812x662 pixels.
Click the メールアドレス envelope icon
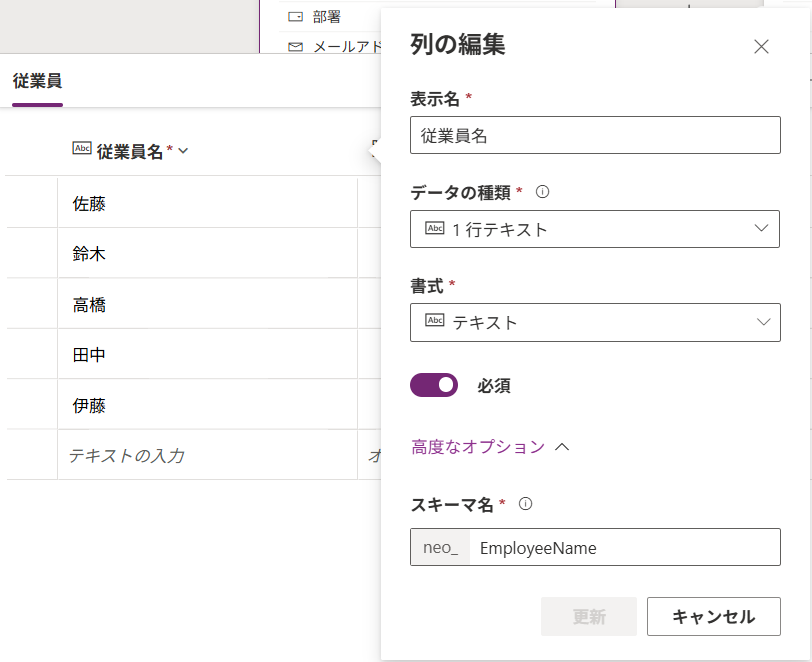click(295, 47)
